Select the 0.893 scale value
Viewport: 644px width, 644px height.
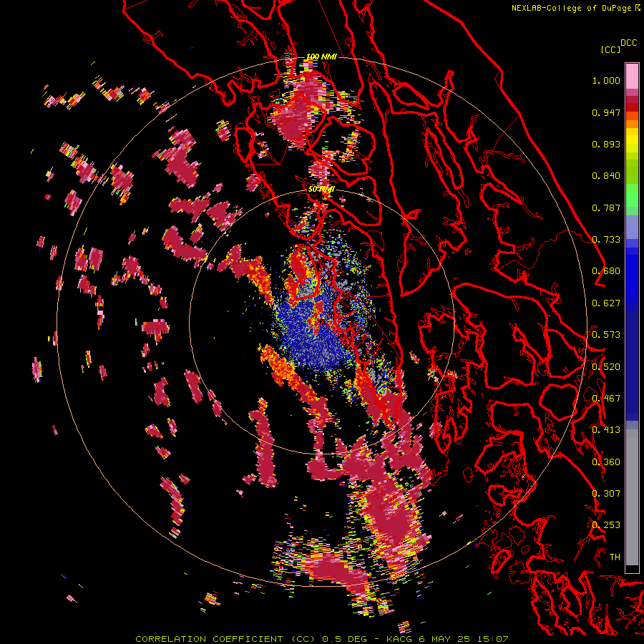606,144
